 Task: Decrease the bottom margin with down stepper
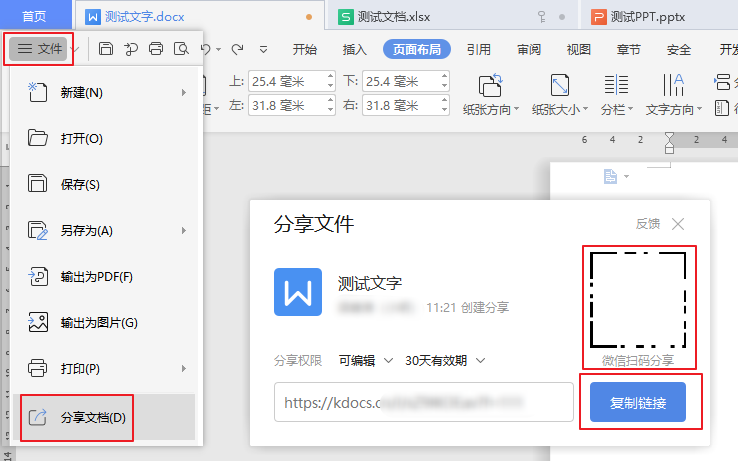(444, 86)
